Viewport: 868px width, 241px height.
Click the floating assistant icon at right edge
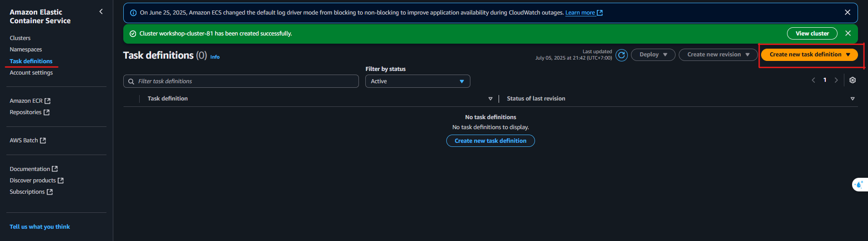pos(859,185)
